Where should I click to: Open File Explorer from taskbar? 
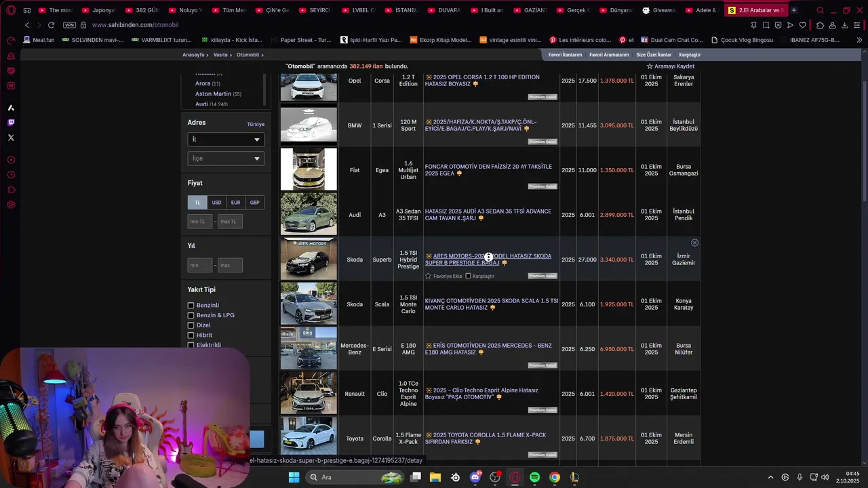tap(435, 477)
